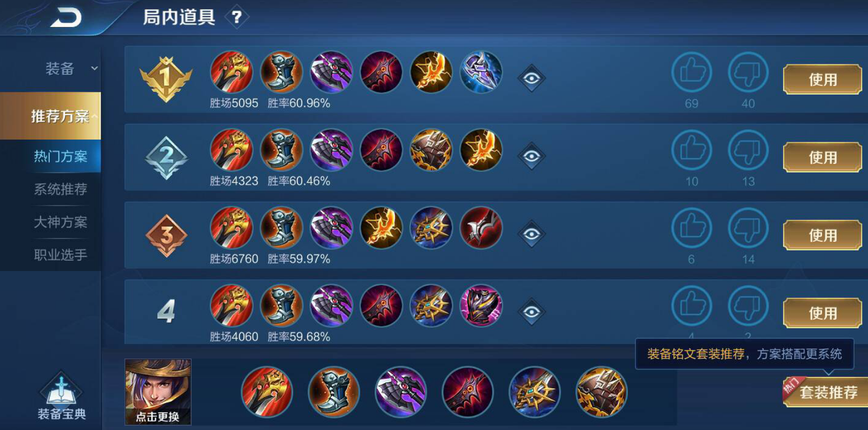Select the last item in rank 4 build
Screen dimensions: 868x430
(481, 306)
